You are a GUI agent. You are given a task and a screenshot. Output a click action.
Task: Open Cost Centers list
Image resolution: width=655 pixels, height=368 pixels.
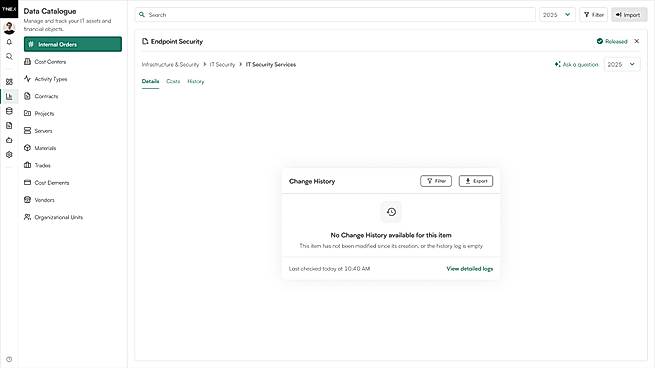(73, 62)
